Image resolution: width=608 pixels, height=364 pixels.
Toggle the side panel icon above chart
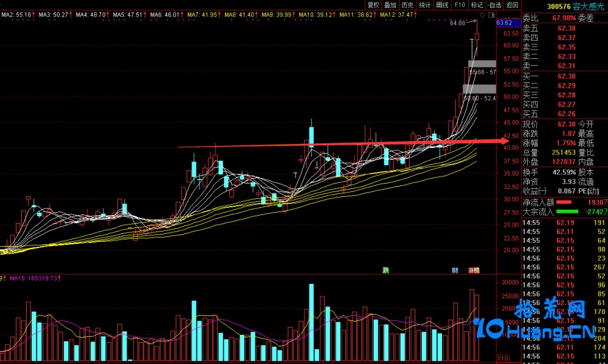491,15
